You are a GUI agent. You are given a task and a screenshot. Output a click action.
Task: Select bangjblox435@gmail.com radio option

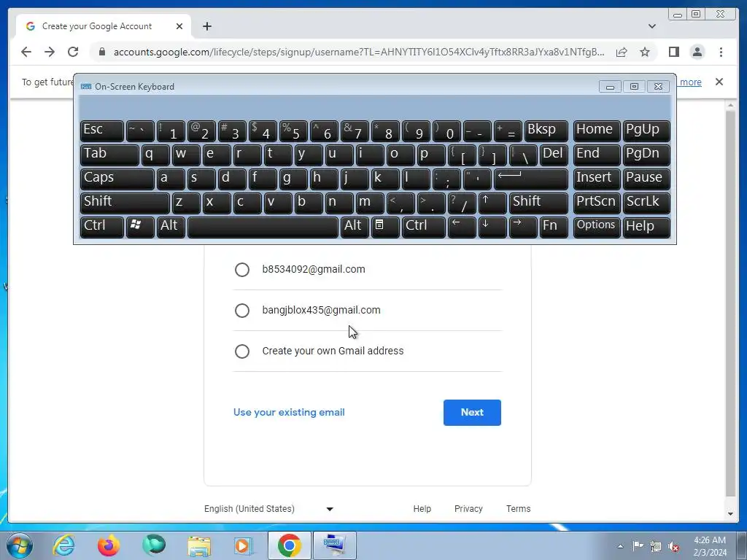(x=242, y=311)
